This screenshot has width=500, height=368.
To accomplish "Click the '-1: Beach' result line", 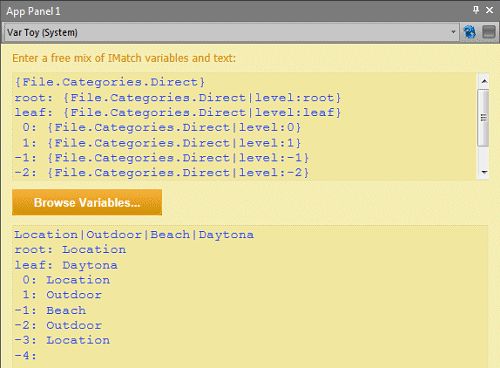I will [x=50, y=310].
